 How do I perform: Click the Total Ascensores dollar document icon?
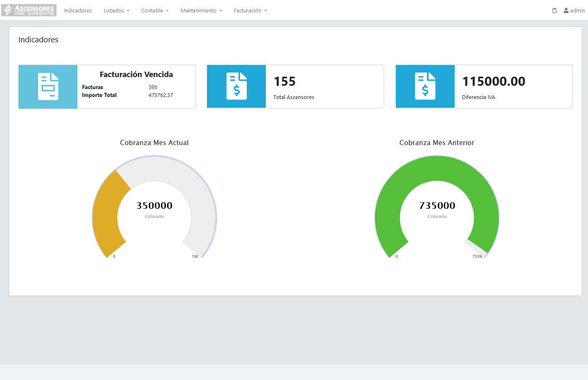click(x=236, y=86)
